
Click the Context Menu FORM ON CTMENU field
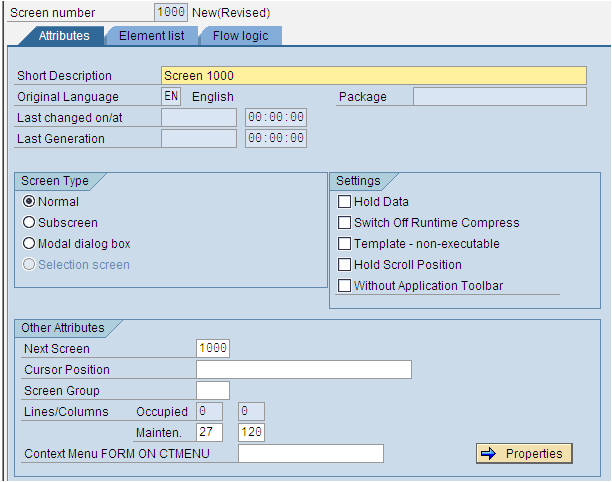pyautogui.click(x=311, y=454)
